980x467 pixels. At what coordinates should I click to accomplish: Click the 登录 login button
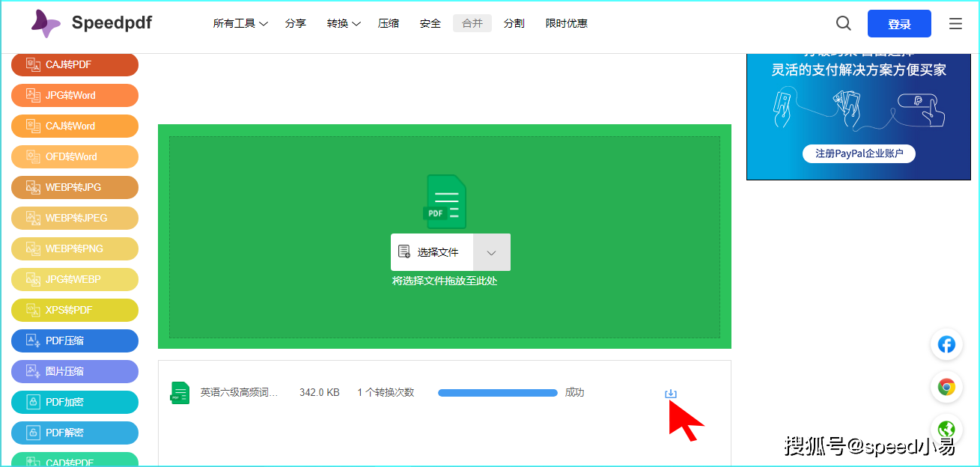(x=898, y=23)
